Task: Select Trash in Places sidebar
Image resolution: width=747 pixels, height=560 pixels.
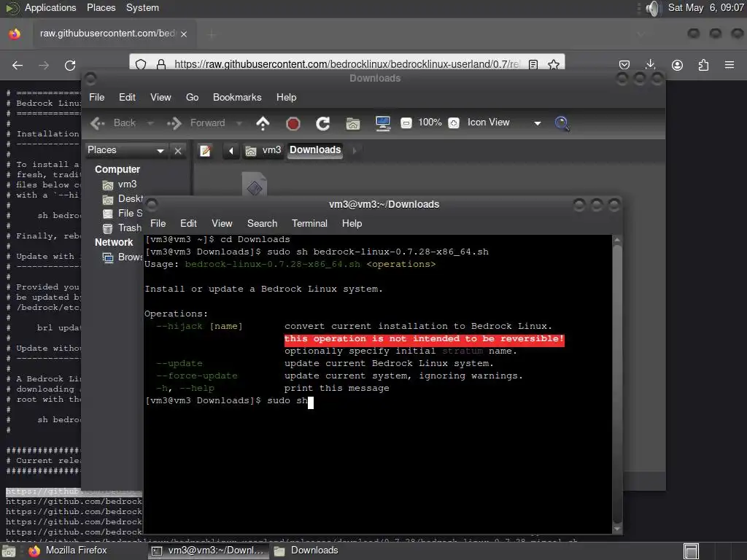Action: 122,228
